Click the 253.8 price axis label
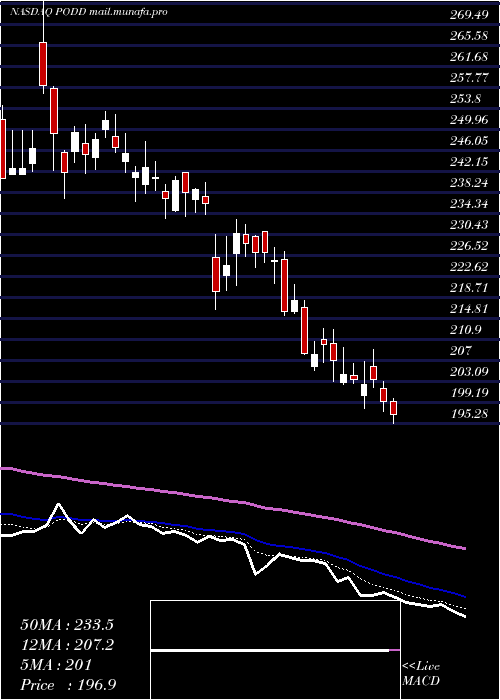This screenshot has height=700, width=500. coord(466,99)
